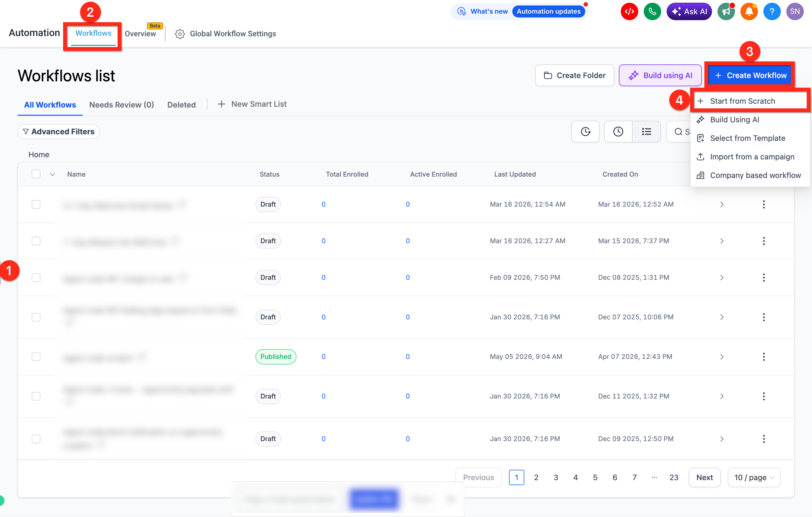Click the plain clock view icon
This screenshot has height=517, width=812.
pyautogui.click(x=618, y=132)
